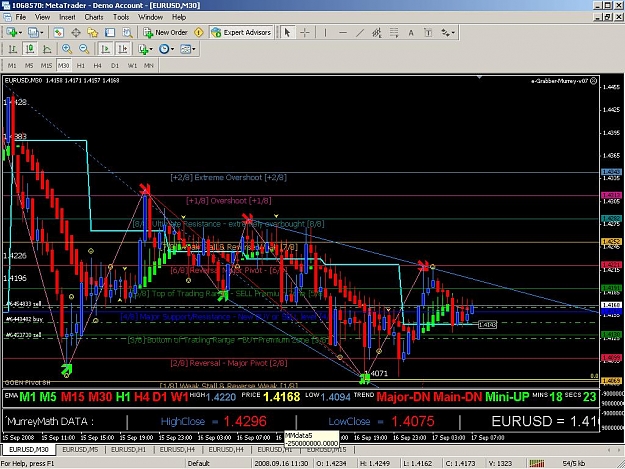
Task: Click the '#6454833 sell' order line label
Action: tap(24, 304)
